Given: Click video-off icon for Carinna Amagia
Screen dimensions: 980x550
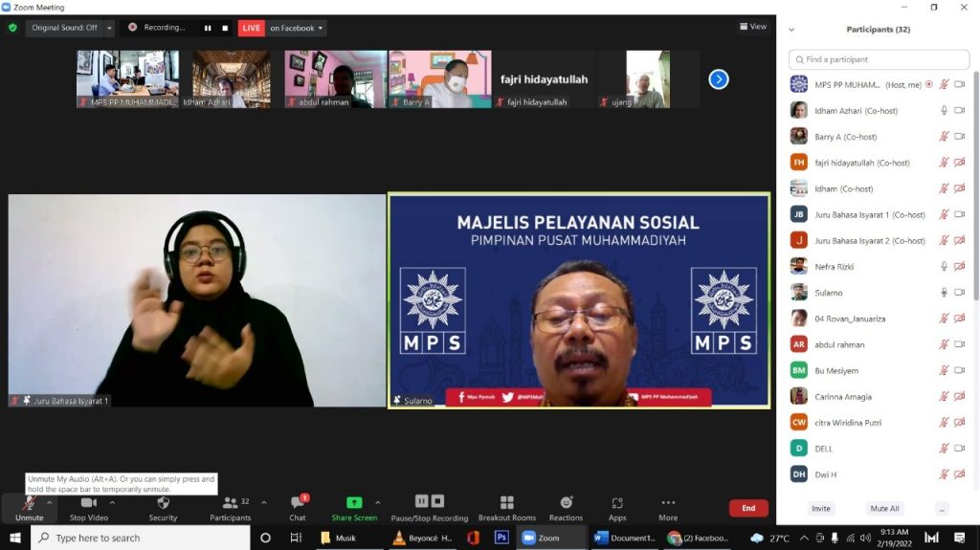Looking at the screenshot, I should click(959, 396).
